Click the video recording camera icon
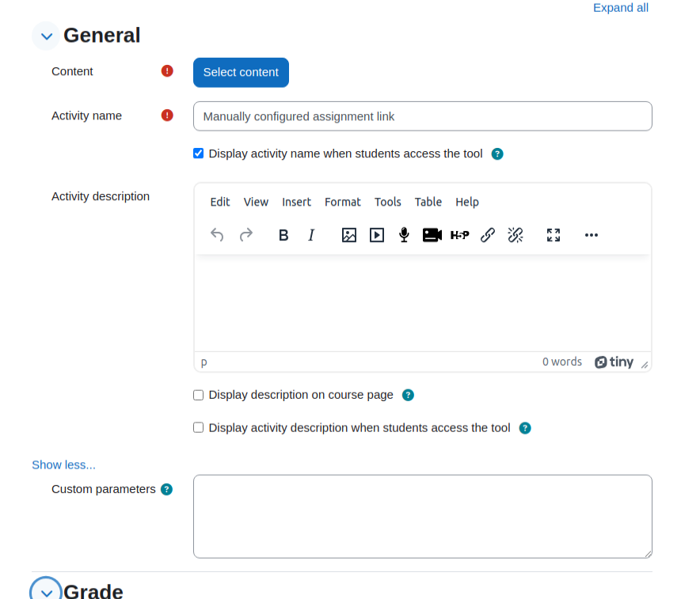Screen dimensions: 700x599 click(432, 235)
